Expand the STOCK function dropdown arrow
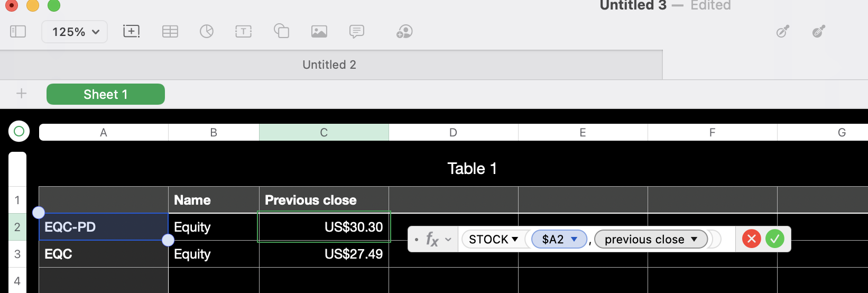This screenshot has width=868, height=293. click(x=515, y=240)
